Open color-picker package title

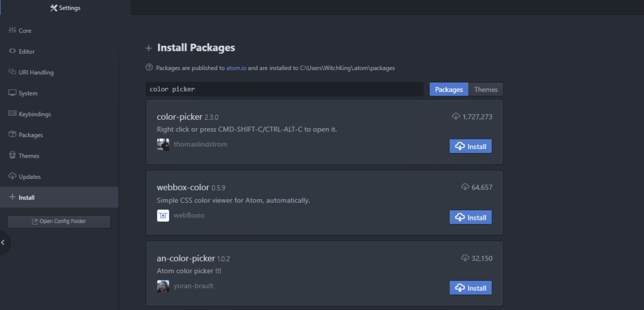(x=180, y=117)
